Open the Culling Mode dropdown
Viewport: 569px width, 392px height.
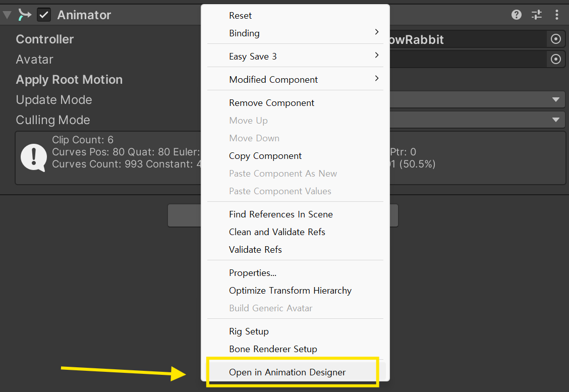(478, 120)
